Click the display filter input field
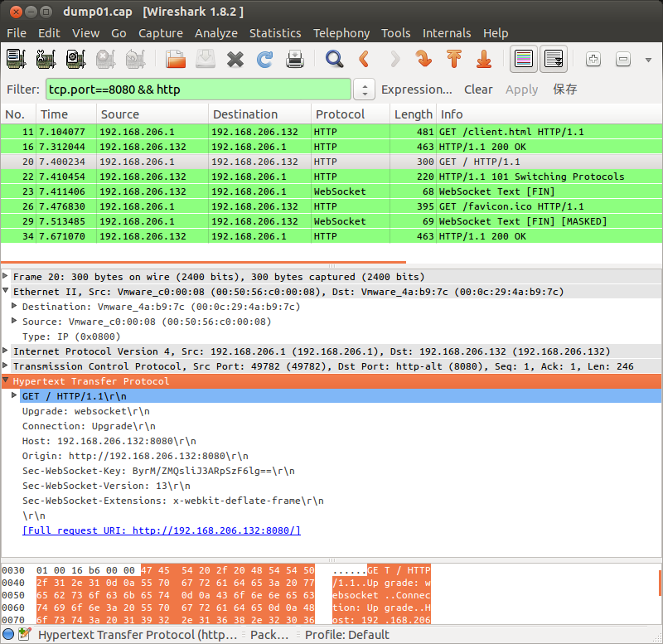663x644 pixels. pyautogui.click(x=198, y=90)
